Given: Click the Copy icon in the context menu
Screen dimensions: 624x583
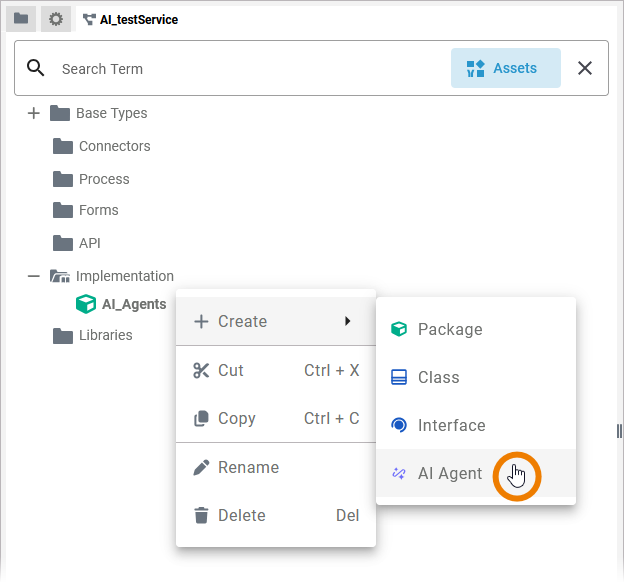Looking at the screenshot, I should pos(201,419).
